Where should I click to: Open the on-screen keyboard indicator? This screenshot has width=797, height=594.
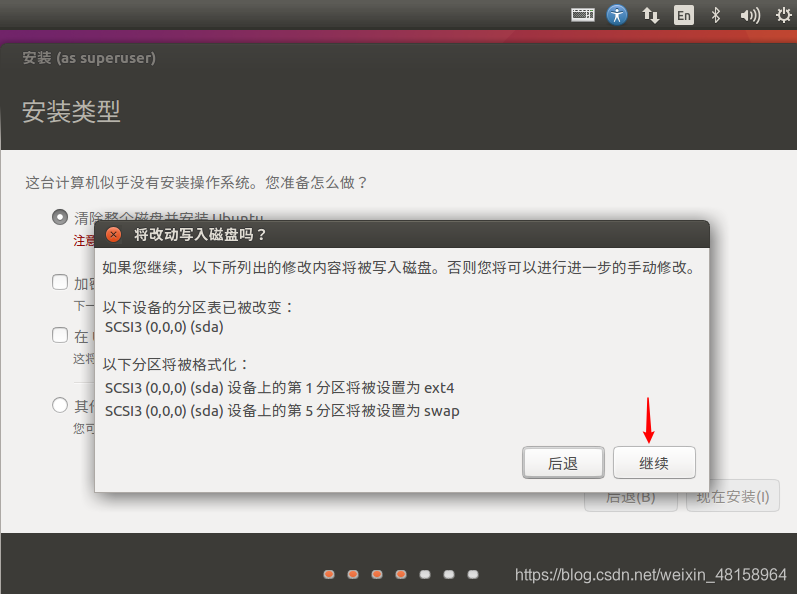coord(583,15)
